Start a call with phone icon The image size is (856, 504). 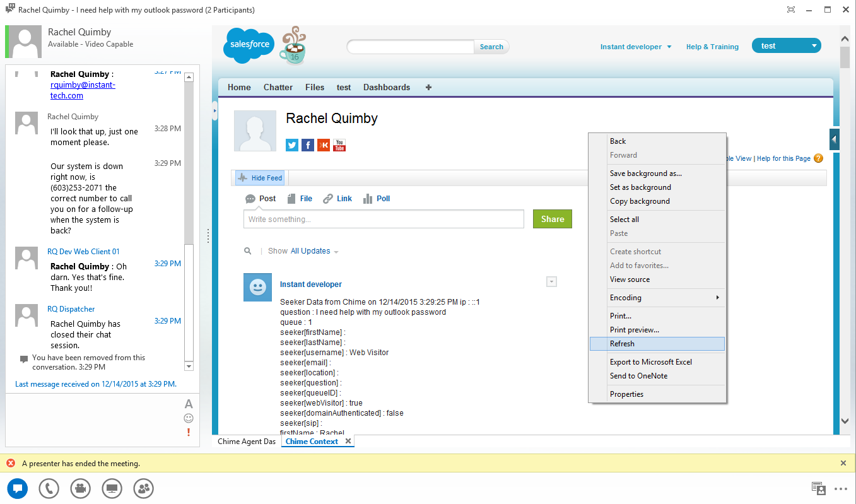[x=49, y=488]
